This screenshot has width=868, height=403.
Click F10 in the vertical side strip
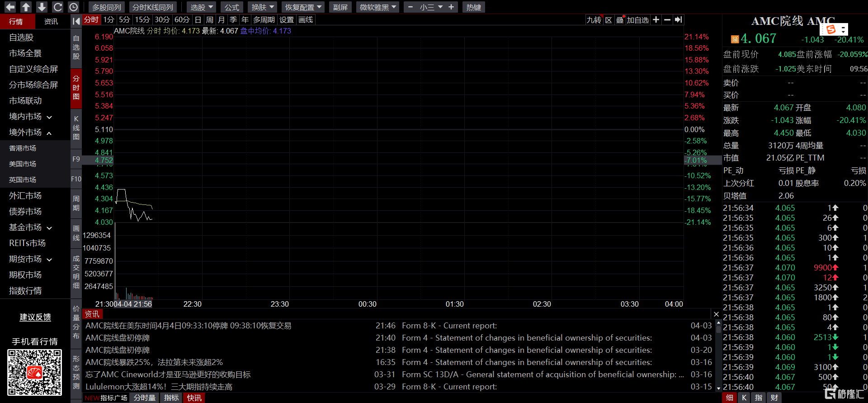click(76, 179)
